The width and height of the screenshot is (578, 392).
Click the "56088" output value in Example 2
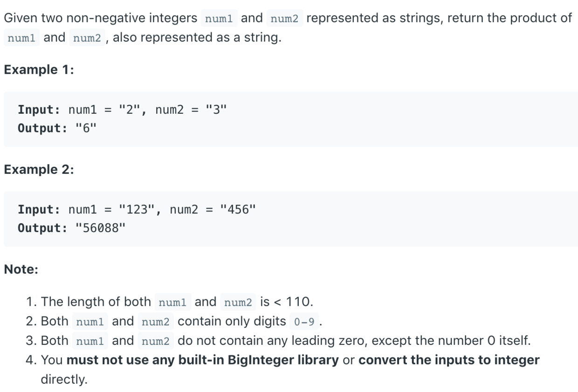click(x=100, y=228)
